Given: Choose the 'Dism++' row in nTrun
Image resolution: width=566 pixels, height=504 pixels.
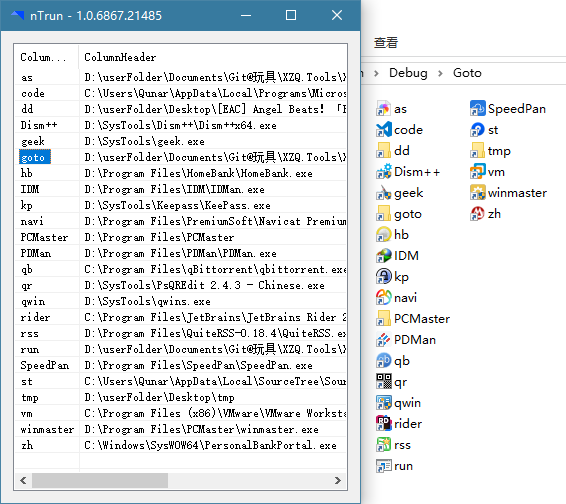Looking at the screenshot, I should [x=180, y=125].
